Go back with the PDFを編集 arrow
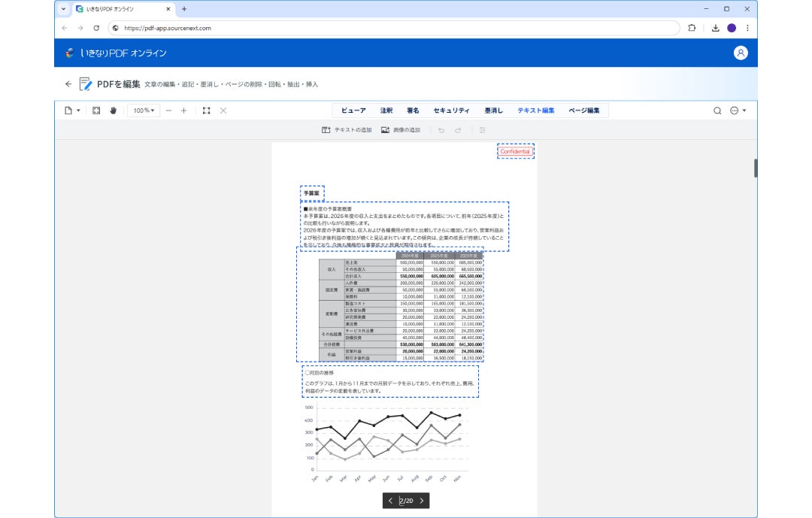The image size is (812, 518). point(68,84)
